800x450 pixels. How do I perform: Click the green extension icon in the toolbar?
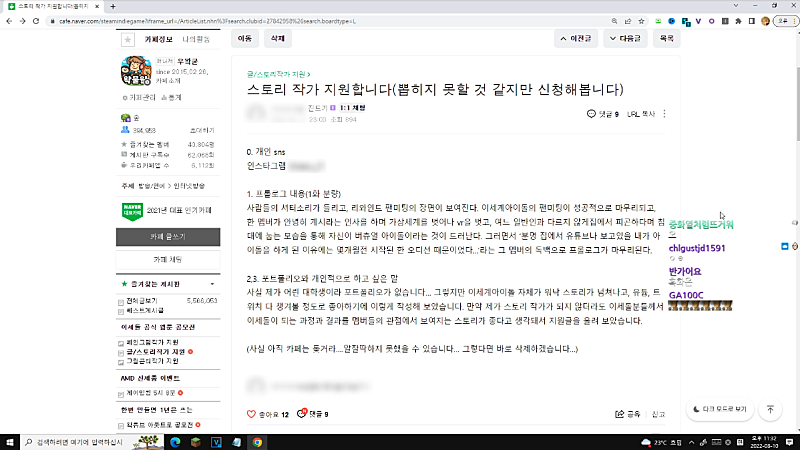tap(658, 21)
